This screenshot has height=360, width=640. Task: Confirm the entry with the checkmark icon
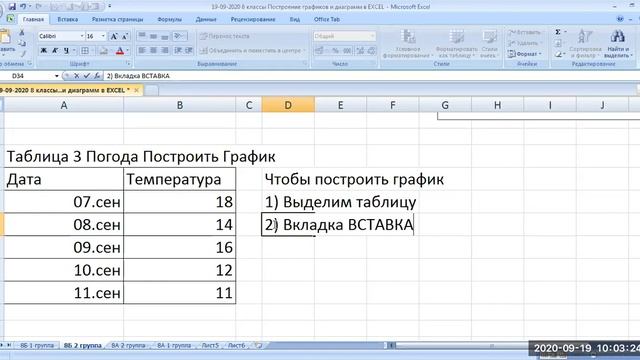(x=87, y=76)
